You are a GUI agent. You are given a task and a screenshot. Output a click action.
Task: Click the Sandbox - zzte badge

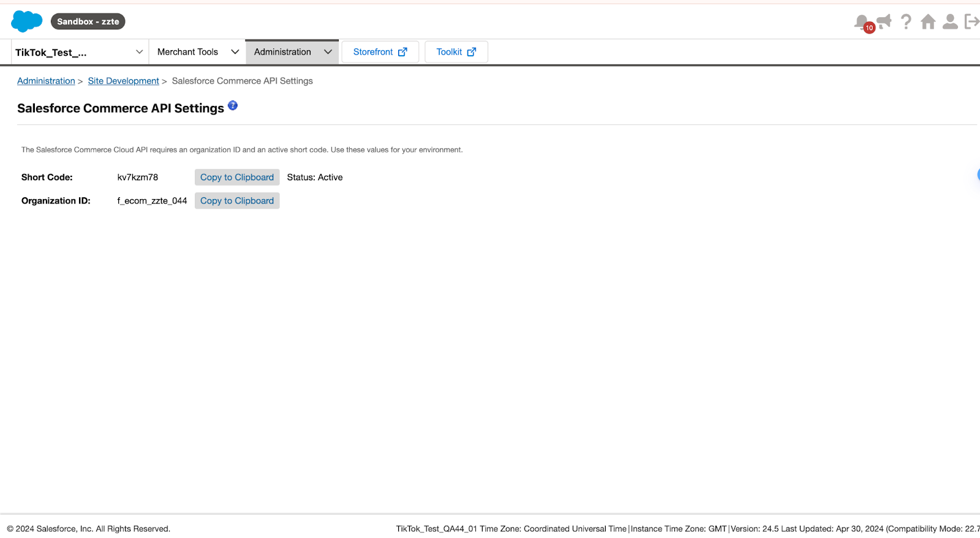point(88,21)
